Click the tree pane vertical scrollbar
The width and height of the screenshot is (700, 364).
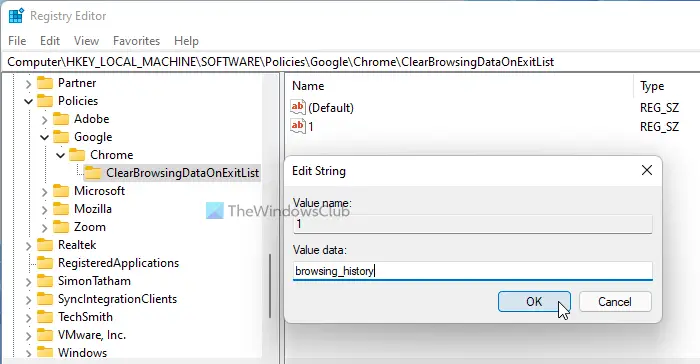[270, 286]
